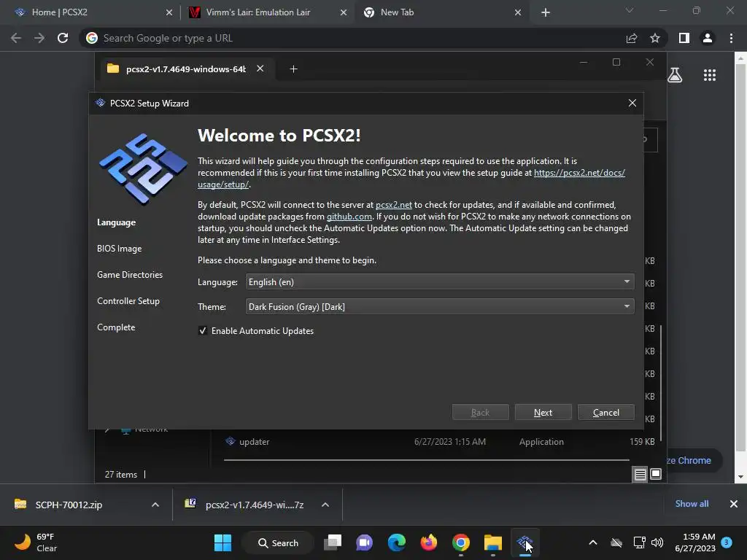Open the pcsx2.net/docs/usage/setup link
The height and width of the screenshot is (560, 747).
click(578, 173)
